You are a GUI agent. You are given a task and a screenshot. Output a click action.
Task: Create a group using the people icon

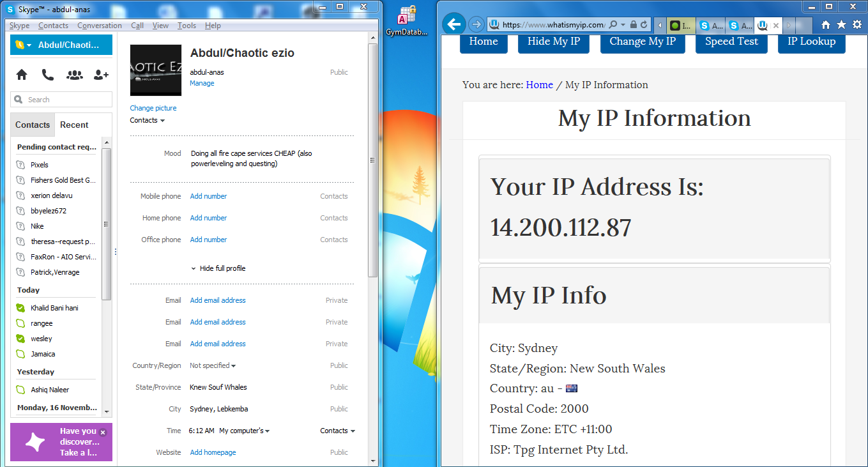[75, 75]
